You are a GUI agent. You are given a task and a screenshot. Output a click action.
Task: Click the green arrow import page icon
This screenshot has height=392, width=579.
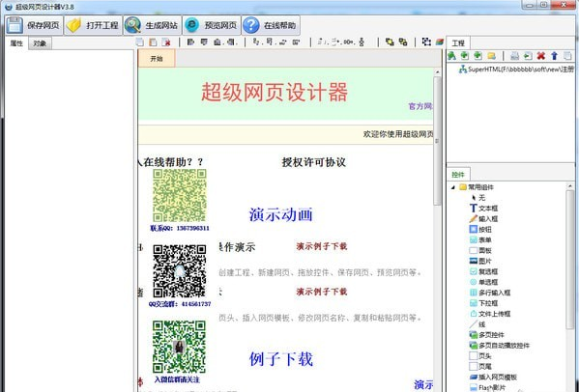[528, 56]
